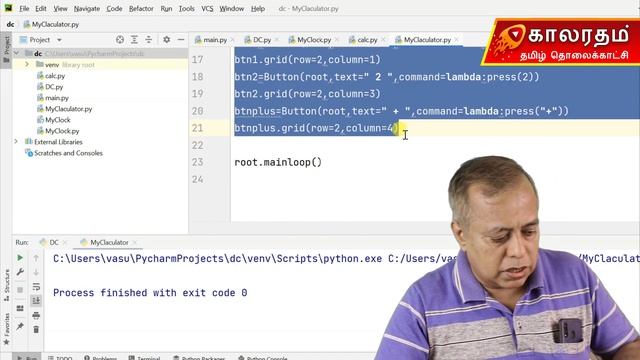Click line number 22 in the gutter

pyautogui.click(x=198, y=145)
